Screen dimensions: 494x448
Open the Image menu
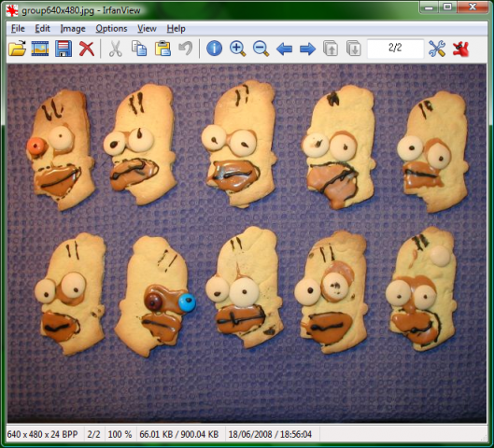tap(73, 29)
